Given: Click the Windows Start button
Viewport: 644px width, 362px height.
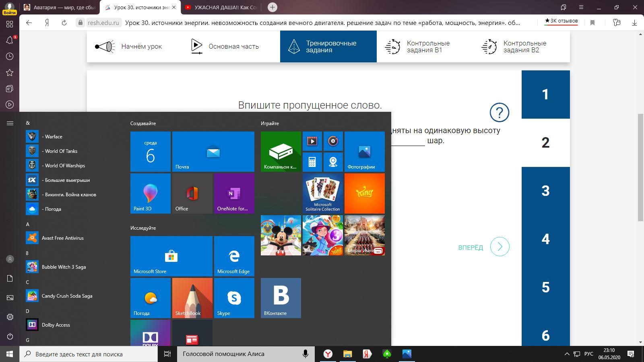Looking at the screenshot, I should [x=10, y=354].
